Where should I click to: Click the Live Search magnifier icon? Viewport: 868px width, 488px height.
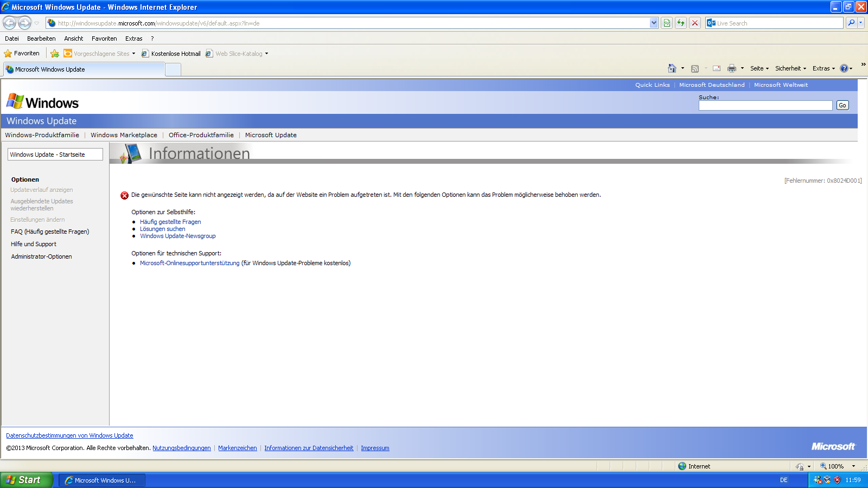851,23
